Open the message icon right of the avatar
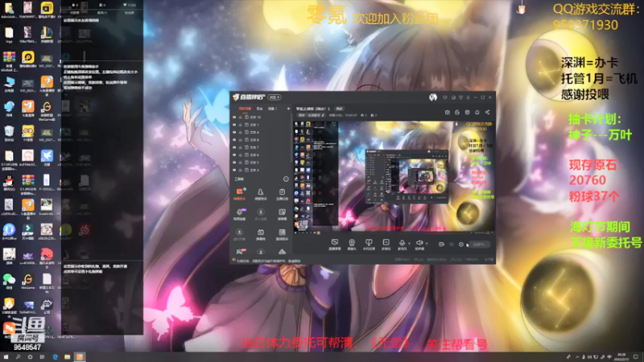The width and height of the screenshot is (644, 362). click(x=445, y=97)
